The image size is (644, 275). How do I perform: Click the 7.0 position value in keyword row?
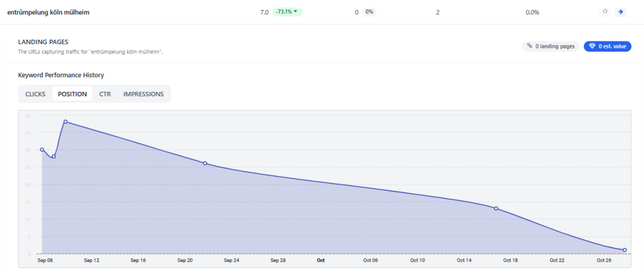(264, 12)
